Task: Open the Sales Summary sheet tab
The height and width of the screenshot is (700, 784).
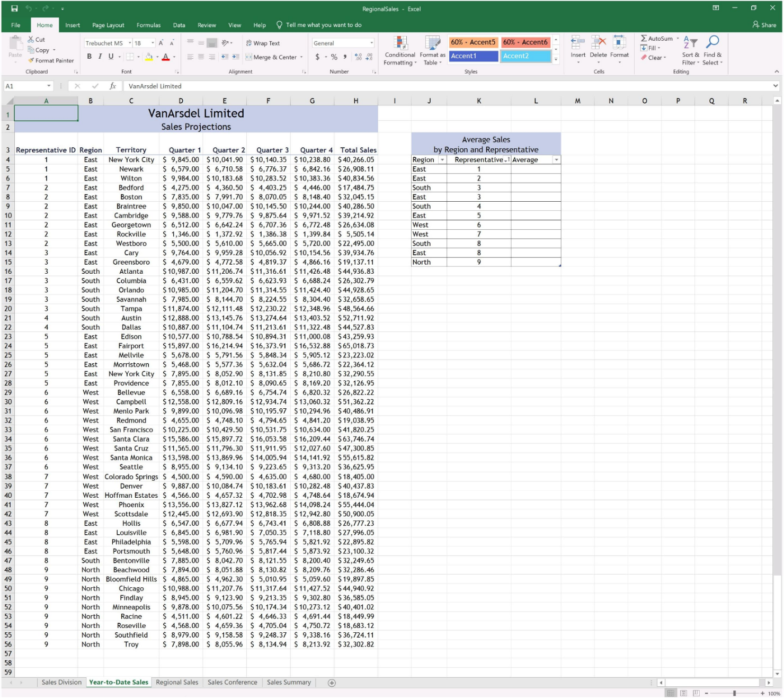Action: tap(289, 683)
